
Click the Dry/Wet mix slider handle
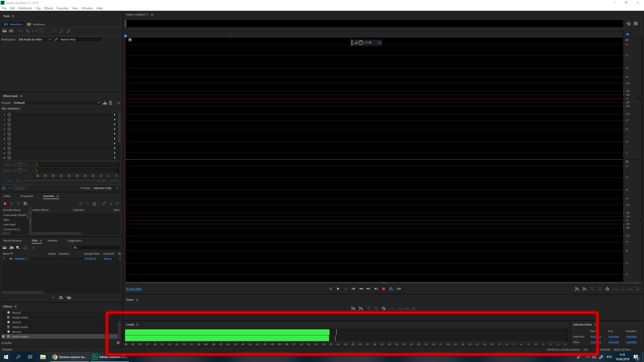pos(99,181)
